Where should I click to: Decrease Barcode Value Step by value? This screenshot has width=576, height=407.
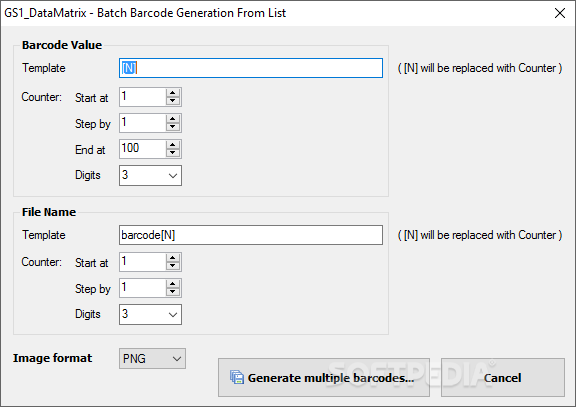click(x=173, y=127)
